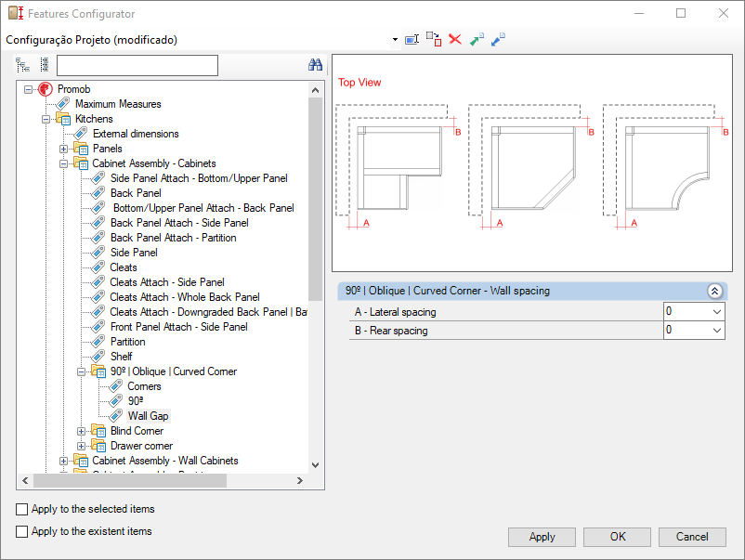Click the blue arrow import icon
The width and height of the screenshot is (745, 560).
coord(498,39)
